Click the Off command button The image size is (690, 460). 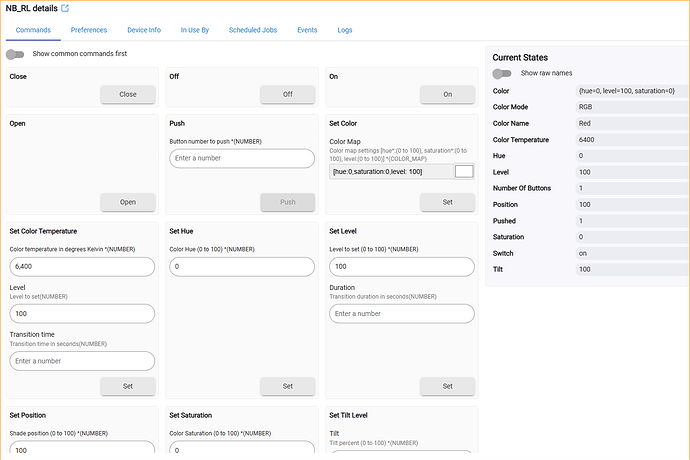(x=287, y=94)
